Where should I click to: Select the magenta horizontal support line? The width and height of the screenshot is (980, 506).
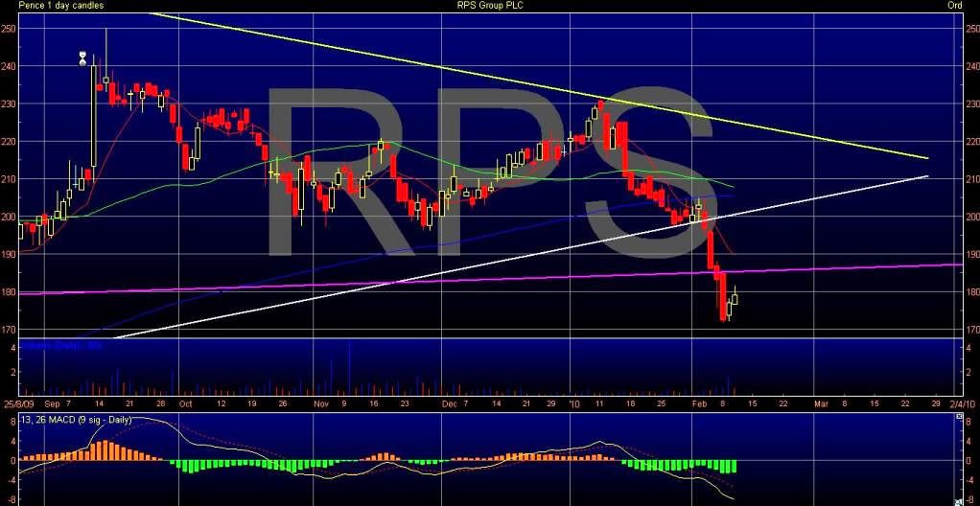pyautogui.click(x=490, y=279)
